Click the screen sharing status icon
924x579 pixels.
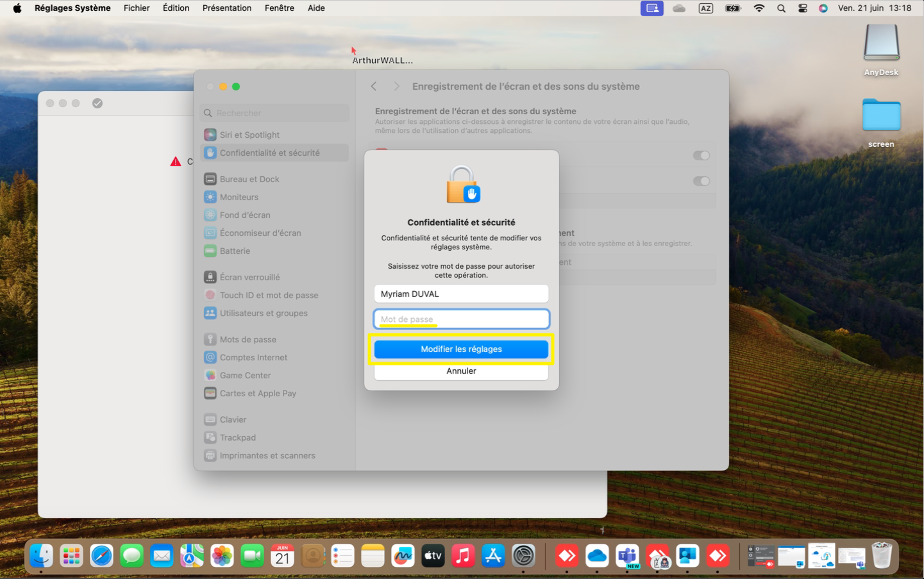(652, 8)
